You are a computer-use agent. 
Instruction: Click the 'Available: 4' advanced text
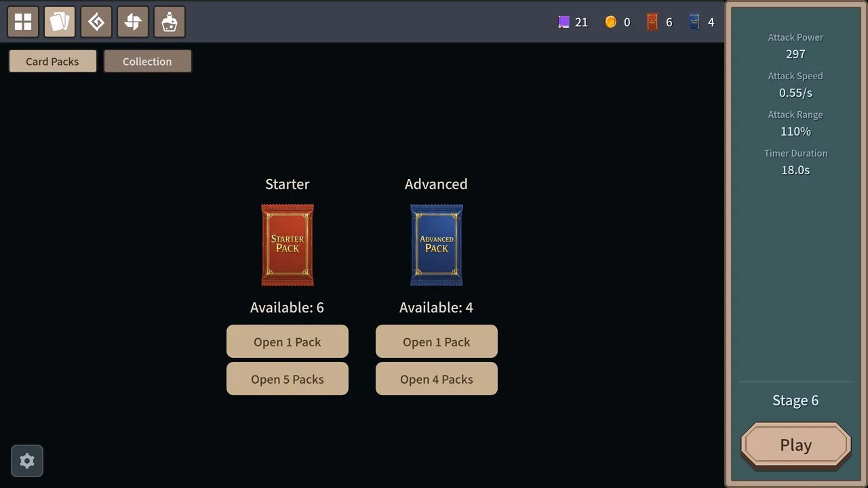point(437,308)
